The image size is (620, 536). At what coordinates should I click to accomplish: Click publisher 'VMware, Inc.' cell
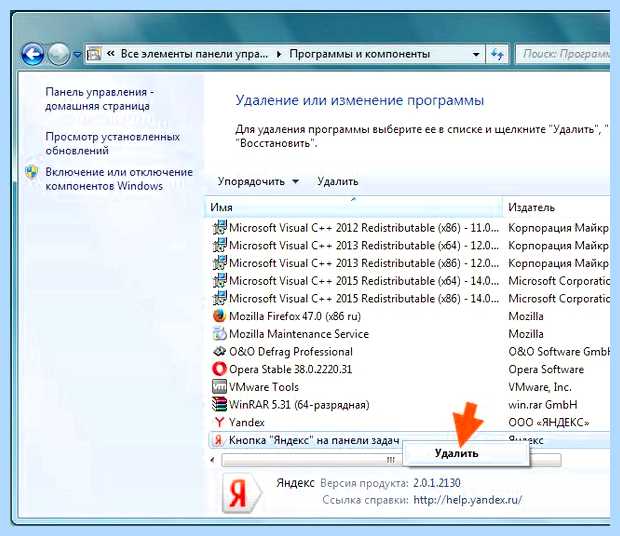(x=540, y=387)
